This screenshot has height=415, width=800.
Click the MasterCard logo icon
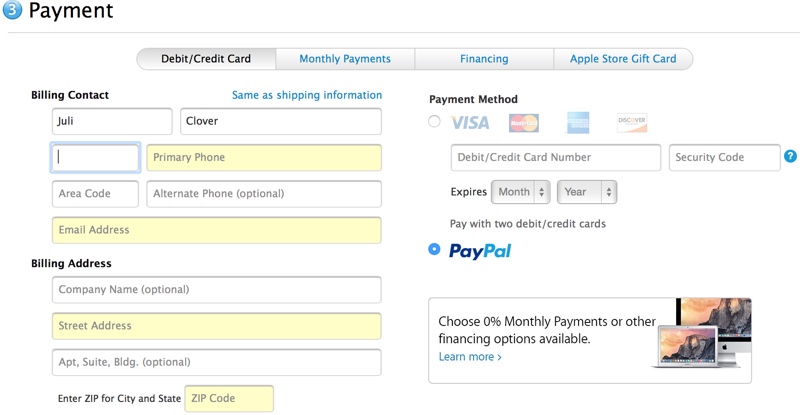click(523, 123)
